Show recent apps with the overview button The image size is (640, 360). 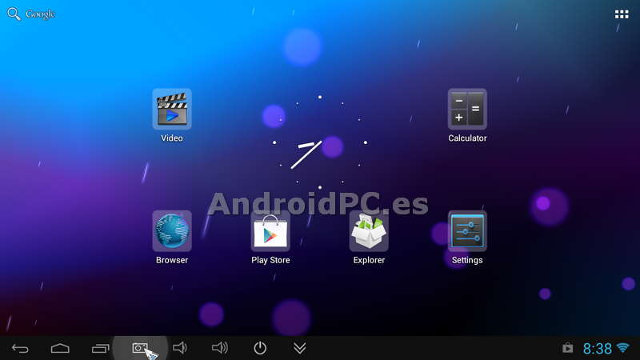pos(100,348)
